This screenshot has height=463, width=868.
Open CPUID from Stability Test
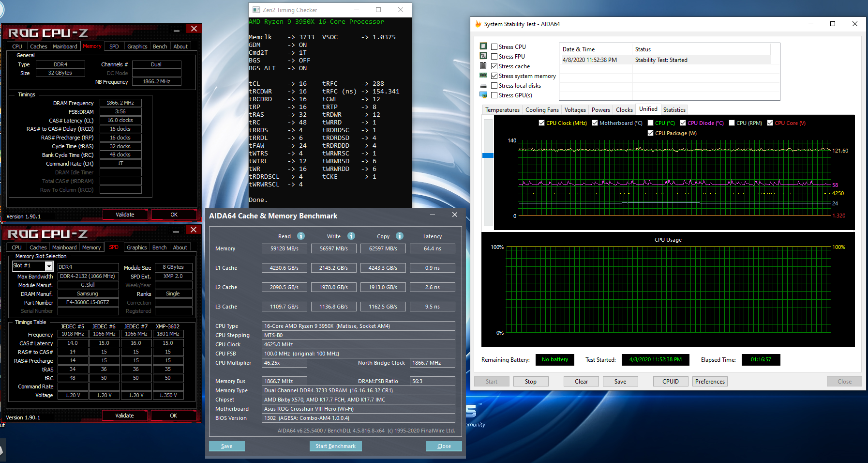tap(670, 382)
